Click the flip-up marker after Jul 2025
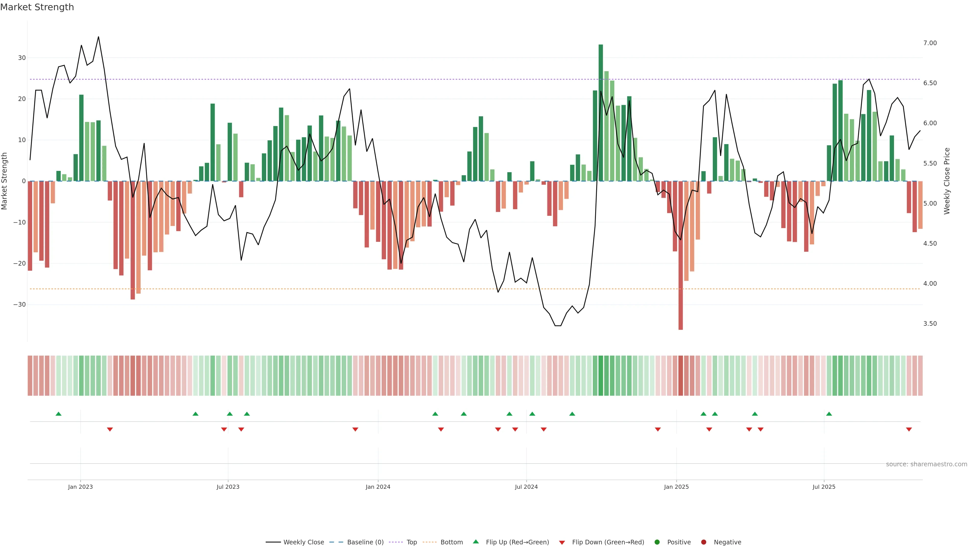Screen dimensions: 980x551 pyautogui.click(x=829, y=414)
